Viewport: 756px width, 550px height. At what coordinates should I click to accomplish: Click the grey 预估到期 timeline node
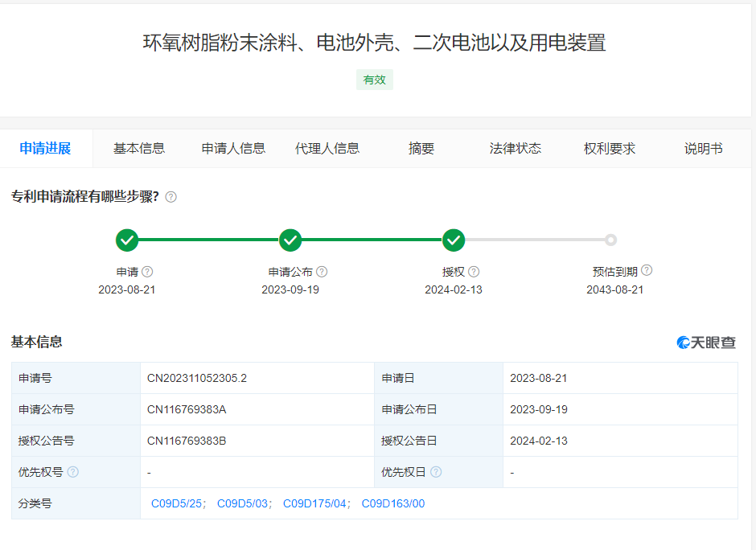[x=610, y=240]
